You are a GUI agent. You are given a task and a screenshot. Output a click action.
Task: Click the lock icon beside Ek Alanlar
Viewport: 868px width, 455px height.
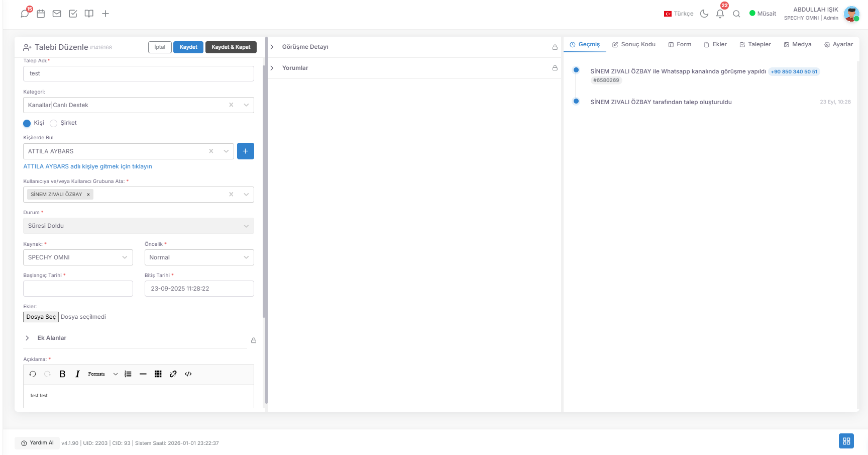tap(254, 340)
